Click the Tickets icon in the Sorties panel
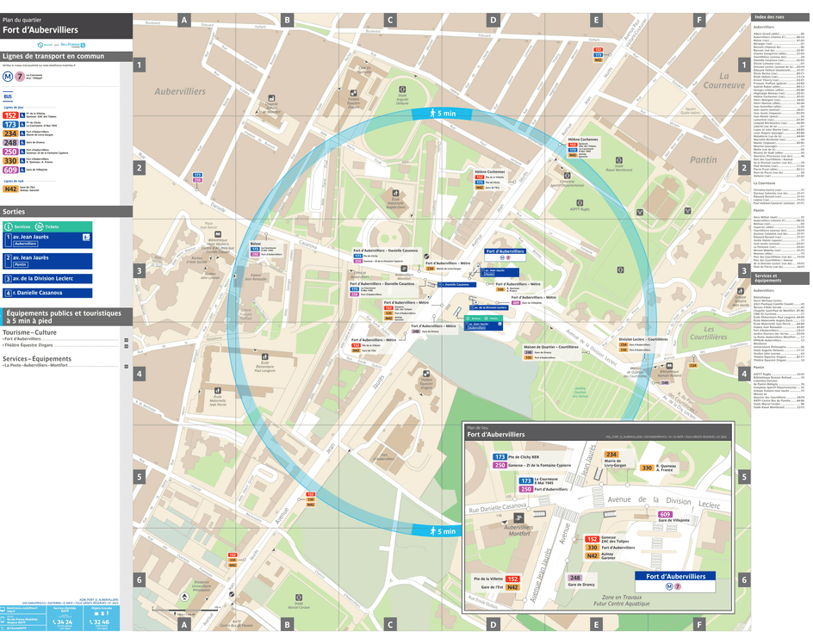Screen dimensions: 813x644 (39, 226)
